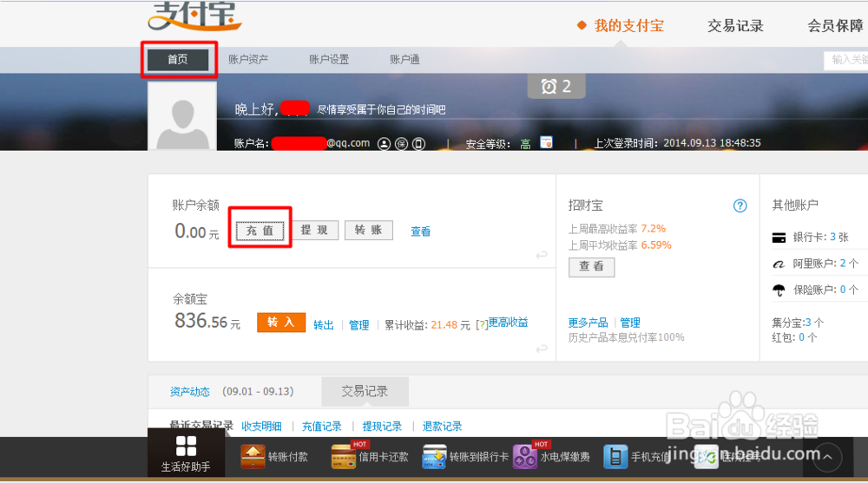The width and height of the screenshot is (868, 483).
Task: Click the real-name verification person icon
Action: (x=384, y=144)
